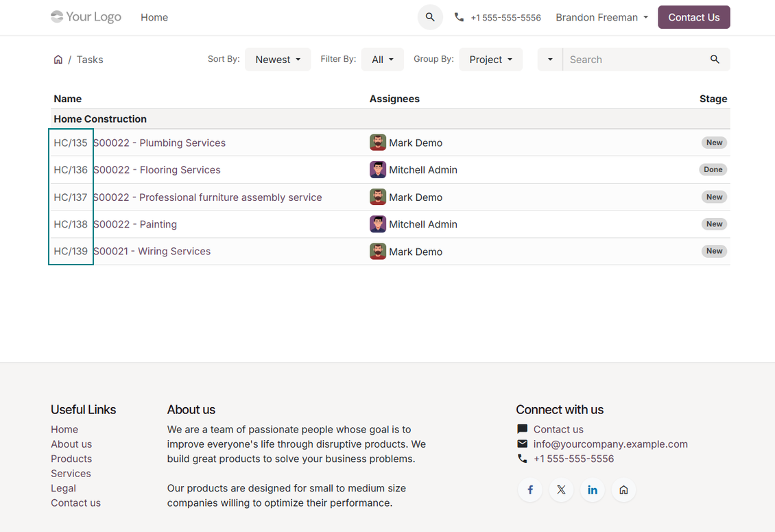Click the Assignees column header

point(394,99)
